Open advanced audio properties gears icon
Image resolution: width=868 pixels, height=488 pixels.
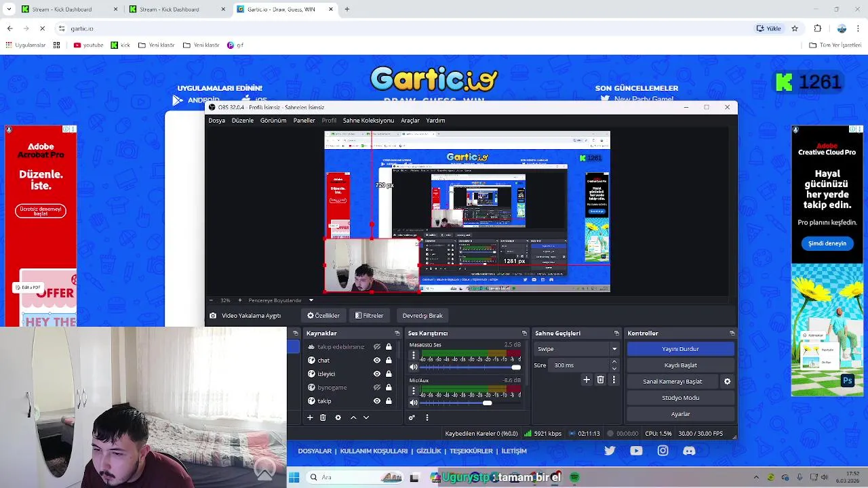pyautogui.click(x=412, y=418)
